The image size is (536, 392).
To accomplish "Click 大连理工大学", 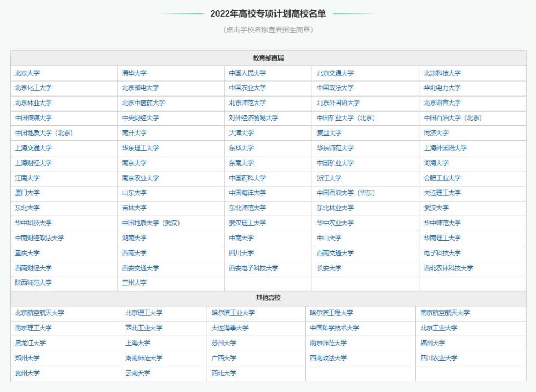I will 442,193.
